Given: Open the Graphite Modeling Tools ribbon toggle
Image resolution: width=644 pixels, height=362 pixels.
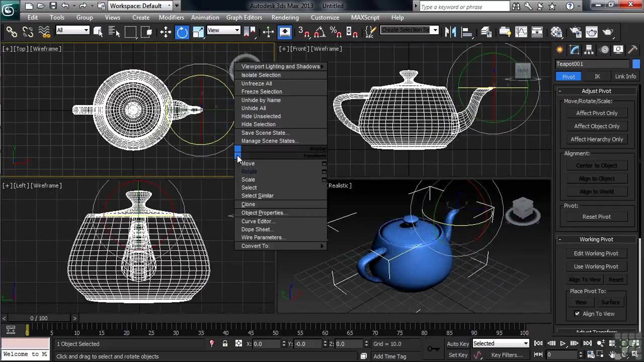Looking at the screenshot, I should pyautogui.click(x=505, y=32).
